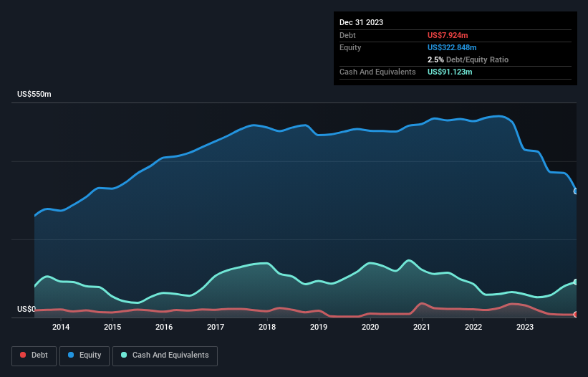Toggle the Equity legend button

pyautogui.click(x=85, y=355)
